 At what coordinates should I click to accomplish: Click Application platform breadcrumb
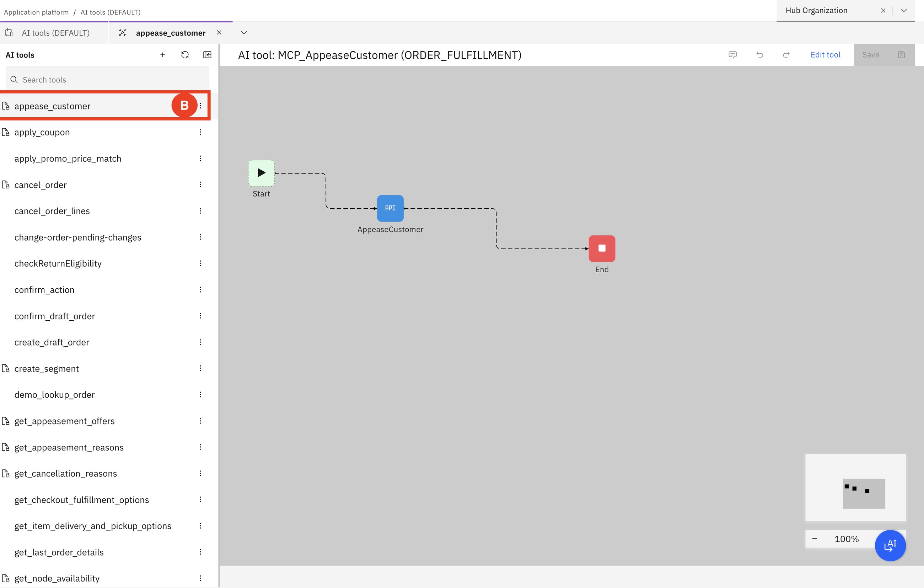pos(36,12)
